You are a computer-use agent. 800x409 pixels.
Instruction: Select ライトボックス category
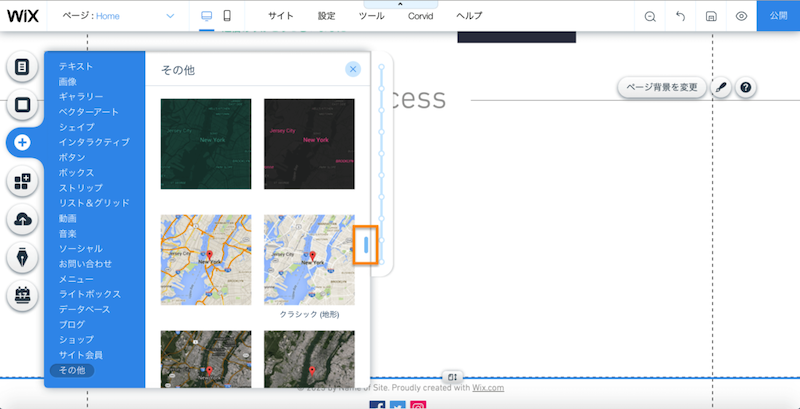click(90, 294)
